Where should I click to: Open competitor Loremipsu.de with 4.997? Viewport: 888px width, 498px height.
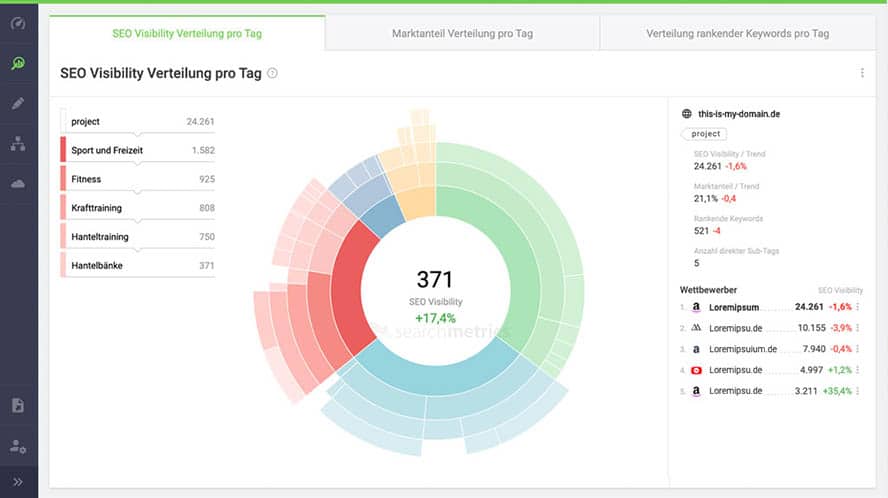click(735, 370)
